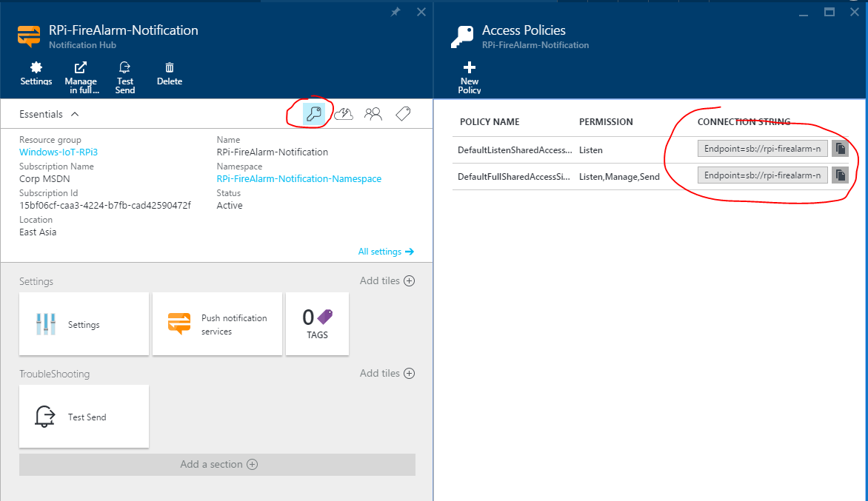868x501 pixels.
Task: Select the RPi-FireAlarm-Notification name value
Action: 273,152
